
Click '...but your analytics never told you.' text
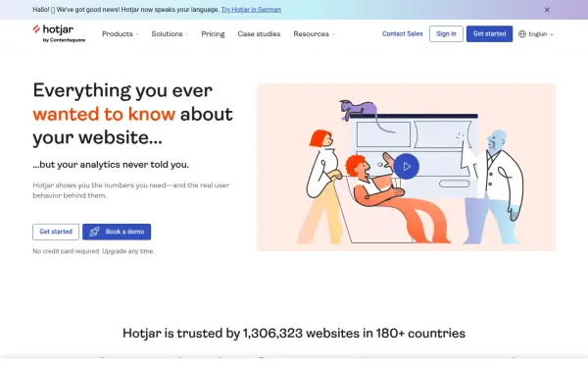click(111, 165)
